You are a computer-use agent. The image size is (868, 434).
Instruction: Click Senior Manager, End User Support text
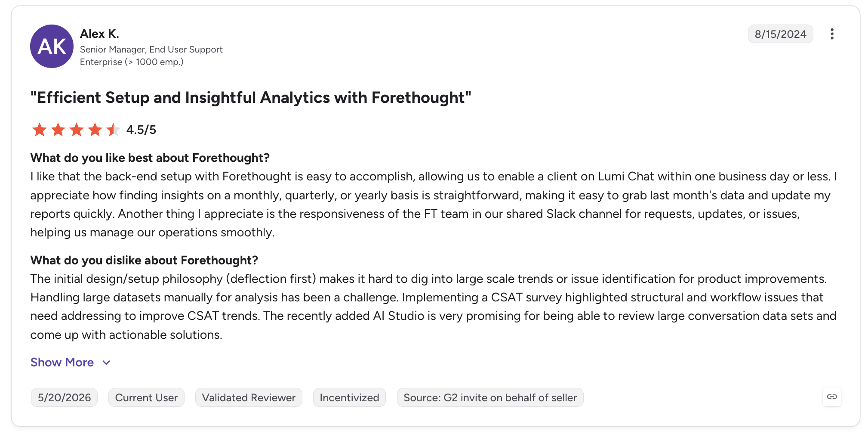coord(151,50)
